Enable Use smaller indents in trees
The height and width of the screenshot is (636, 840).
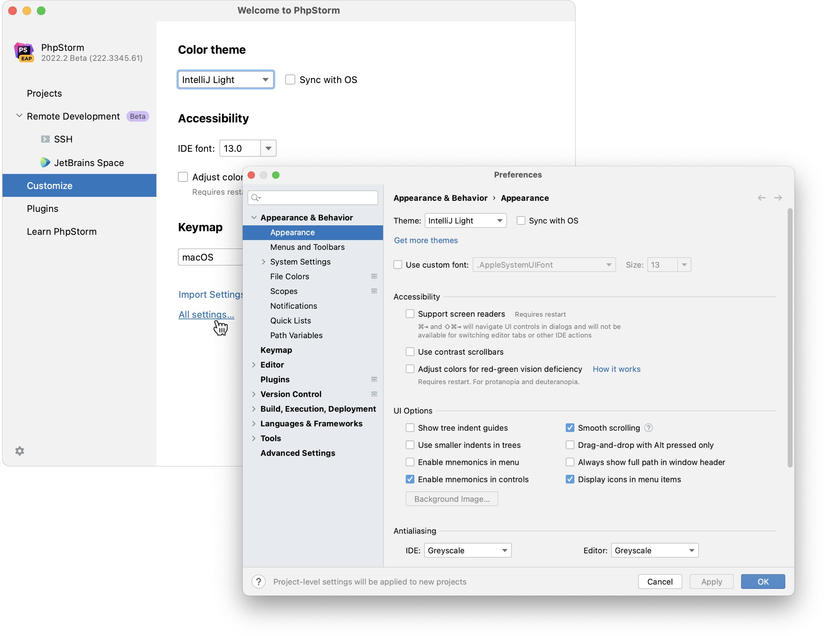coord(410,445)
